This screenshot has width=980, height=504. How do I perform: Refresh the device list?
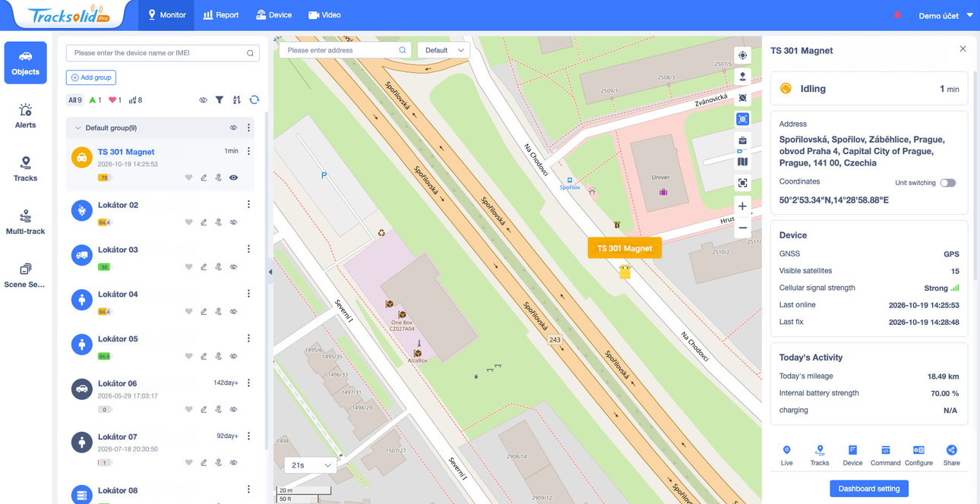[x=254, y=99]
